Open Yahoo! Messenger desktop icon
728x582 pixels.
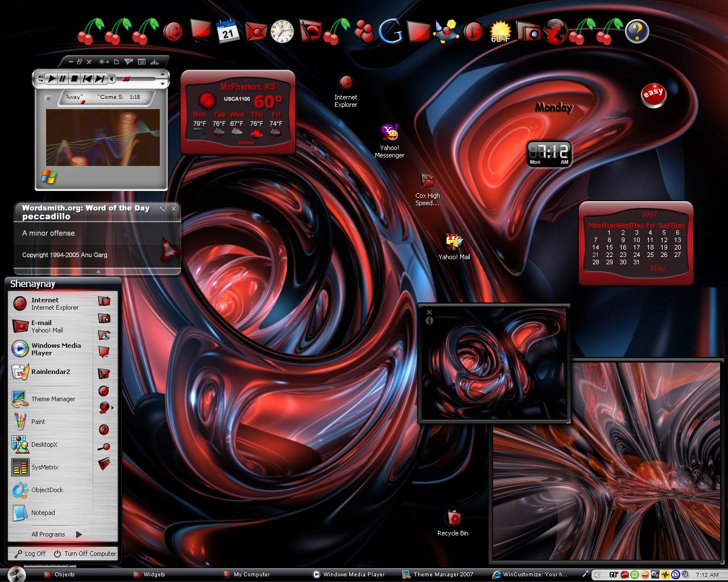(x=390, y=141)
